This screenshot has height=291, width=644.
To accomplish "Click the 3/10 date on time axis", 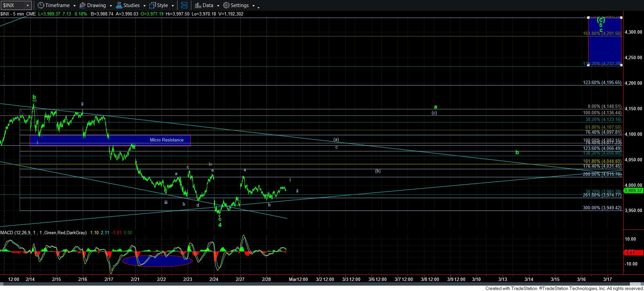I will [x=476, y=279].
